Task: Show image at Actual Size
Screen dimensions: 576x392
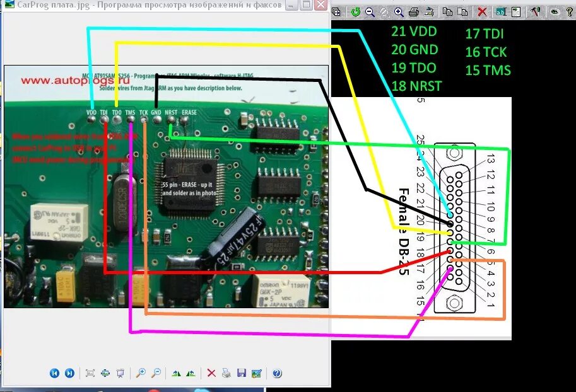Action: coord(105,373)
